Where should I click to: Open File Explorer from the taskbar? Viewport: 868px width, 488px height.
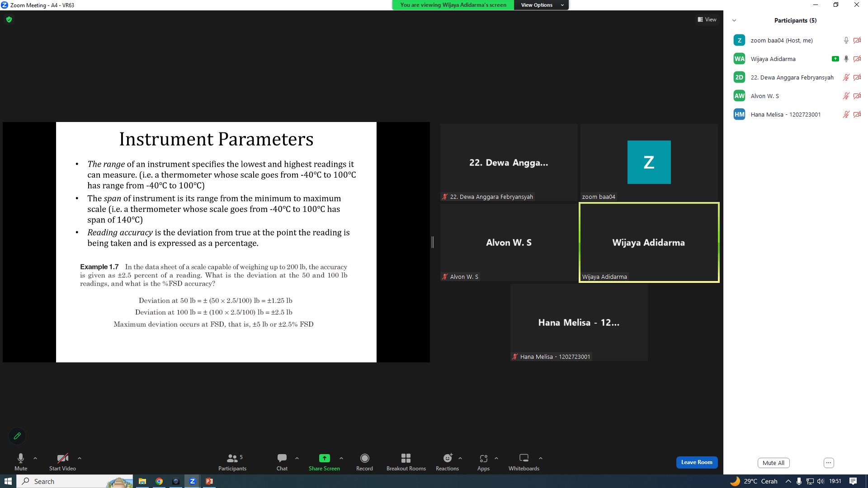(x=142, y=481)
